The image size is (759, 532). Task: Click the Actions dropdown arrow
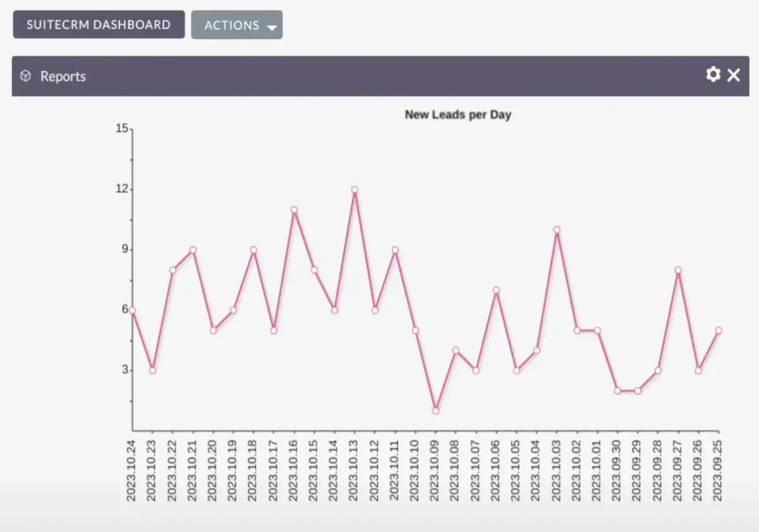point(271,26)
